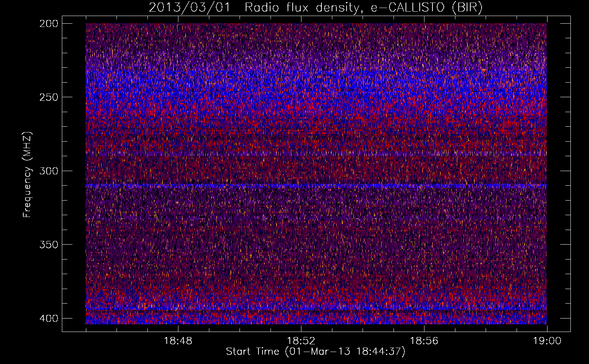Click the 18:52 time tick label

coord(301,341)
